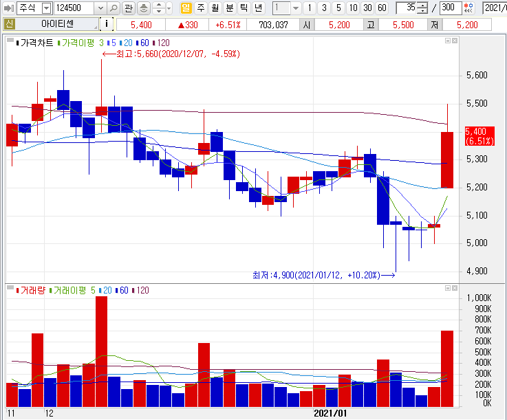The height and width of the screenshot is (420, 507).
Task: Click the i stock information button
Action: coord(107,24)
